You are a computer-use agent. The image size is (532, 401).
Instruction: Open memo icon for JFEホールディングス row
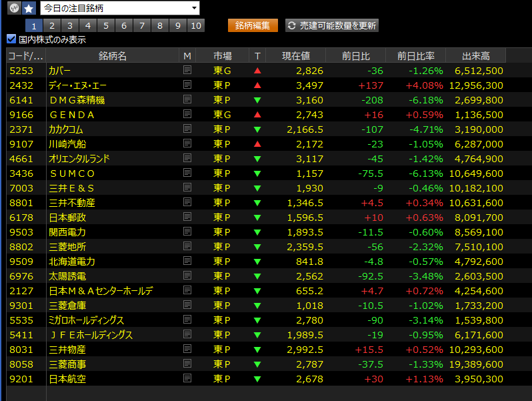[187, 334]
